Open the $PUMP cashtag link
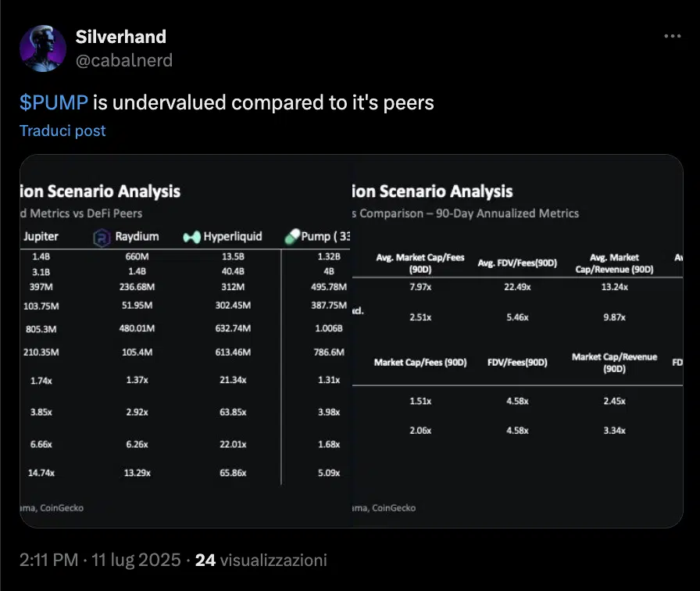This screenshot has width=700, height=591. [x=53, y=102]
